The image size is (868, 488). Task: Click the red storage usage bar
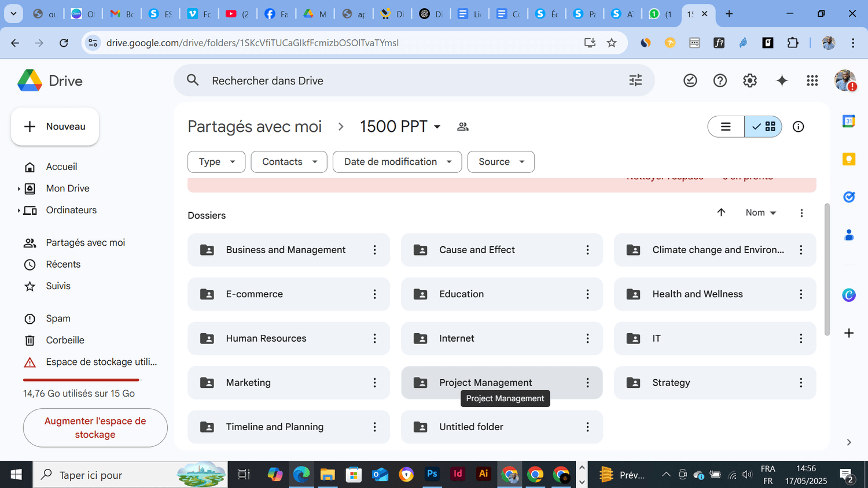[82, 380]
